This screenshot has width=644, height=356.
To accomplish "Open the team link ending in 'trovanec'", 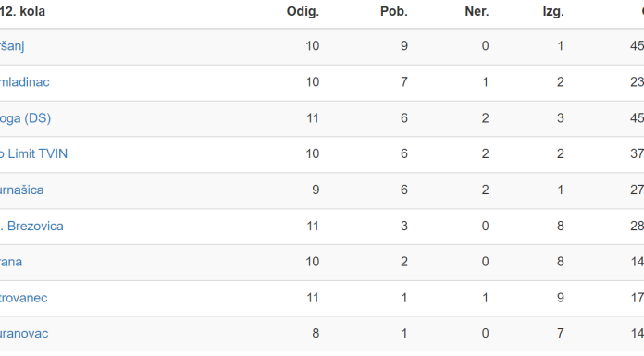I will point(23,298).
